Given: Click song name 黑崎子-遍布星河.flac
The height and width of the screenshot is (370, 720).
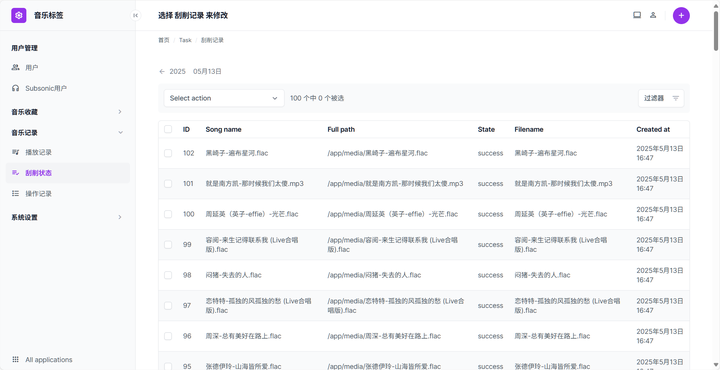Looking at the screenshot, I should click(x=237, y=153).
